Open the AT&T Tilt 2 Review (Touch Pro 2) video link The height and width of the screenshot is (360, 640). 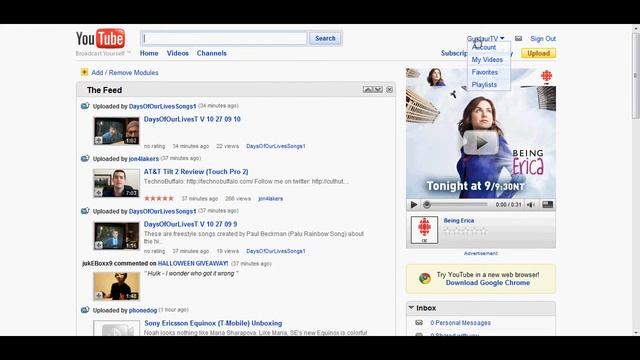[x=196, y=171]
